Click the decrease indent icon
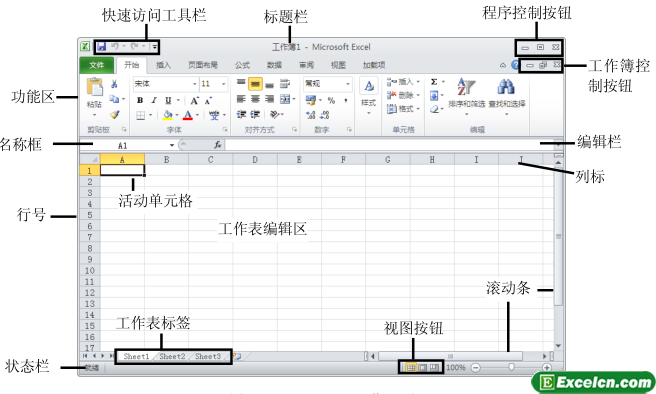The width and height of the screenshot is (656, 394). point(241,114)
